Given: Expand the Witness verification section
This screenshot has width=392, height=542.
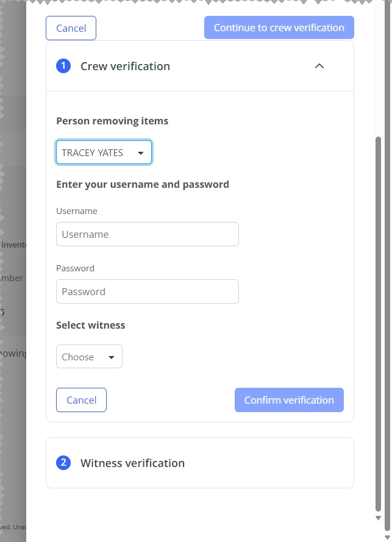Looking at the screenshot, I should (200, 463).
